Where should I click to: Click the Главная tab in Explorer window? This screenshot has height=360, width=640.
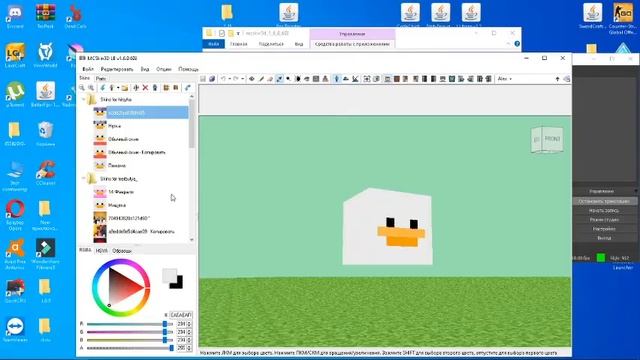(238, 44)
